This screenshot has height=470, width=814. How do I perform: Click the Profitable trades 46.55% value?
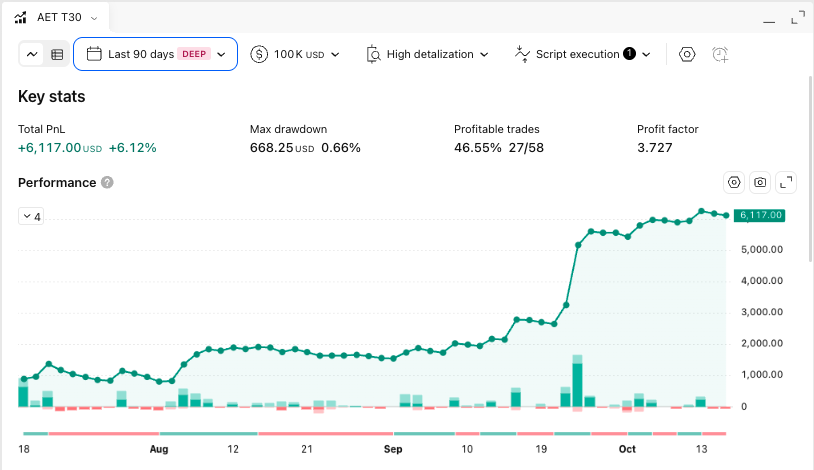478,148
